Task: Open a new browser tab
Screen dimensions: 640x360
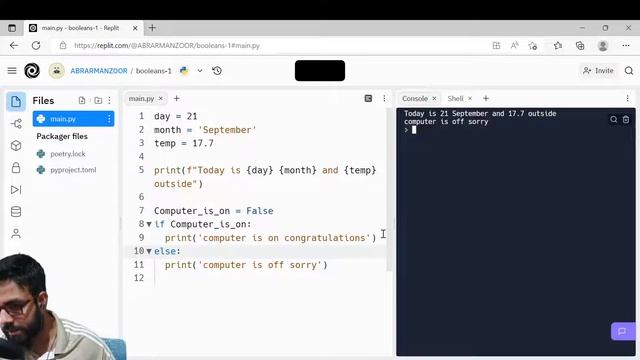Action: click(x=152, y=28)
